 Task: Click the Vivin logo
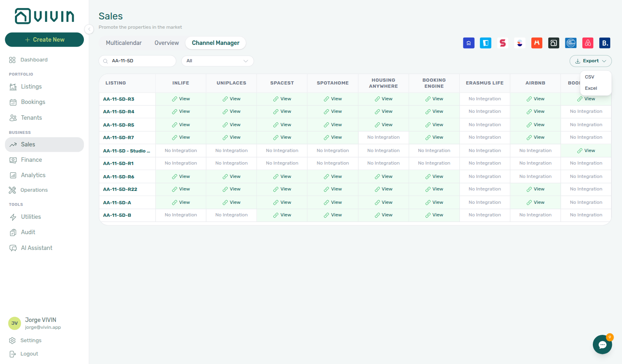click(45, 16)
